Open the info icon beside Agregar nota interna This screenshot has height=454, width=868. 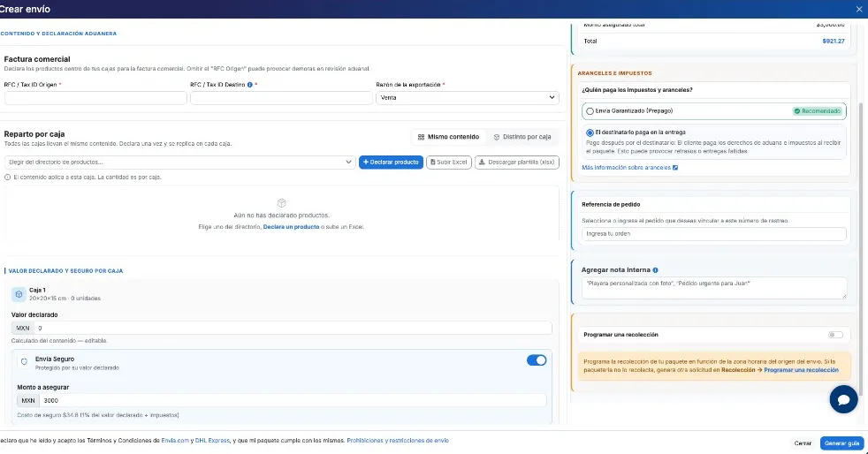[x=656, y=270]
